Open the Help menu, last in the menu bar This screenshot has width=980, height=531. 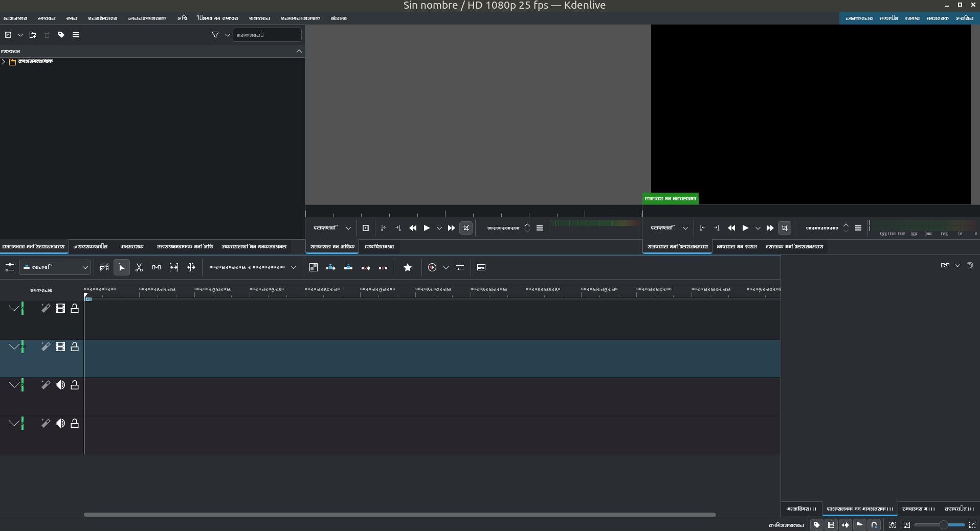[x=339, y=18]
